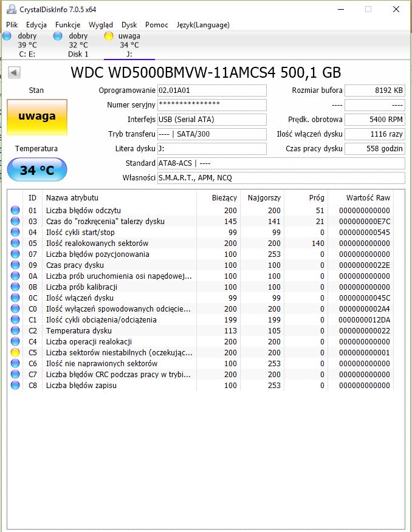Screen dimensions: 412x532
Task: Click the status orb of attribute C7
Action: (15, 374)
